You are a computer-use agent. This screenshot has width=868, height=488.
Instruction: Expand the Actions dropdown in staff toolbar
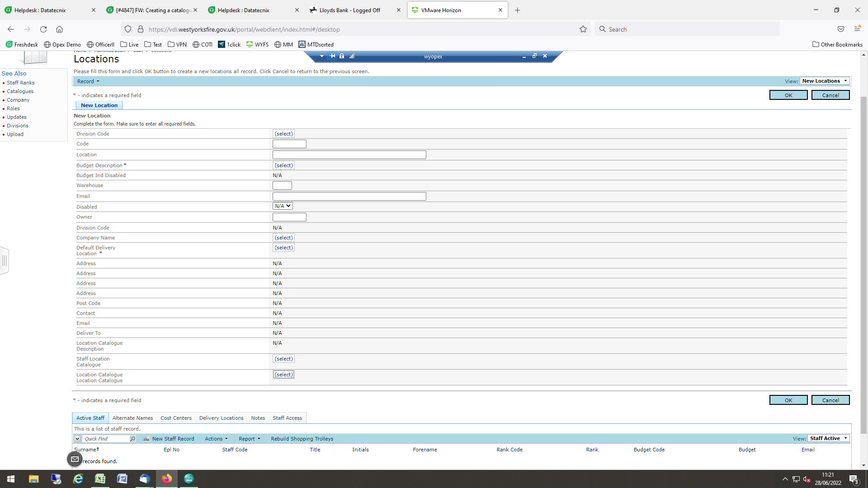(x=216, y=439)
